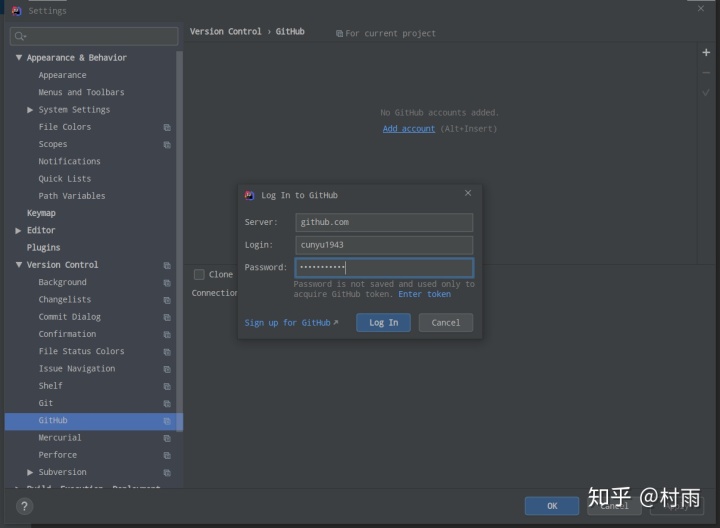The height and width of the screenshot is (528, 720).
Task: Click the search icon in the settings search field
Action: pos(20,36)
